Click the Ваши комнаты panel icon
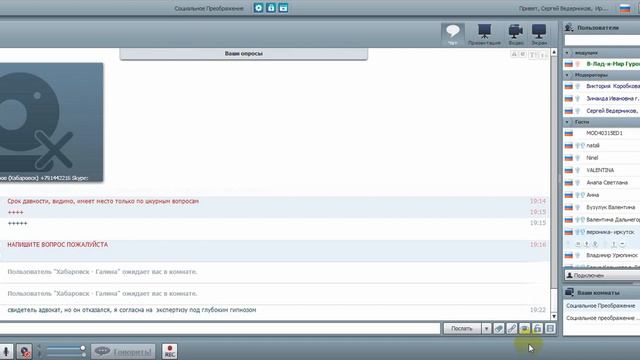 pos(569,292)
